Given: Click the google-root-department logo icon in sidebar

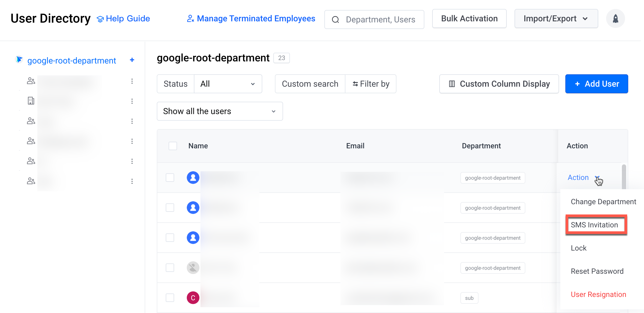Looking at the screenshot, I should 19,60.
